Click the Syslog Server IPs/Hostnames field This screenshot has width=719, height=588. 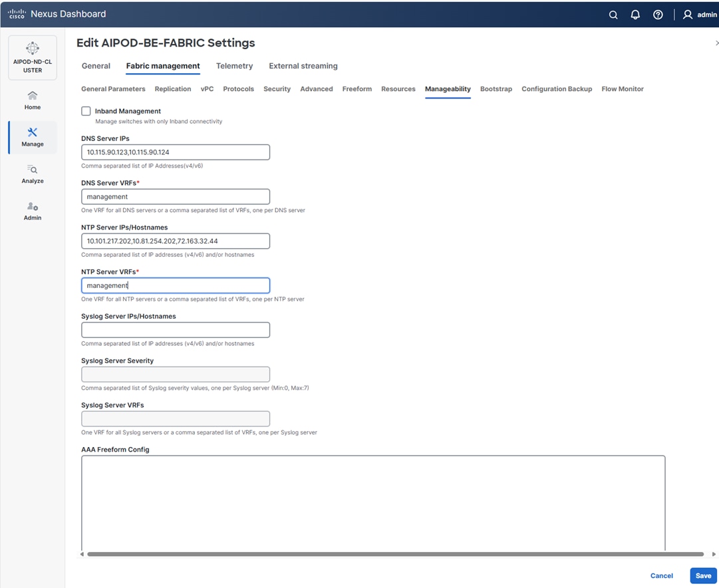tap(175, 329)
